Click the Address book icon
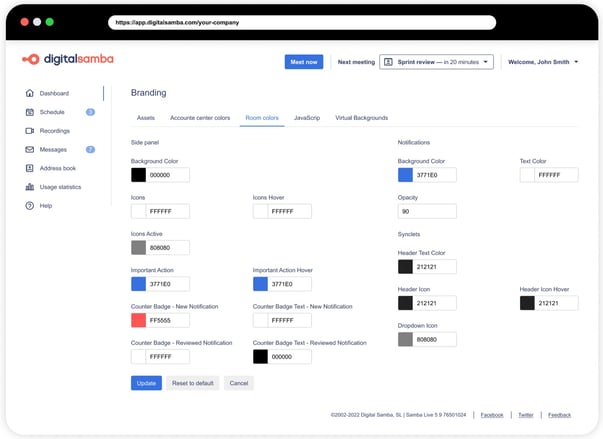603x439 pixels. pos(30,168)
